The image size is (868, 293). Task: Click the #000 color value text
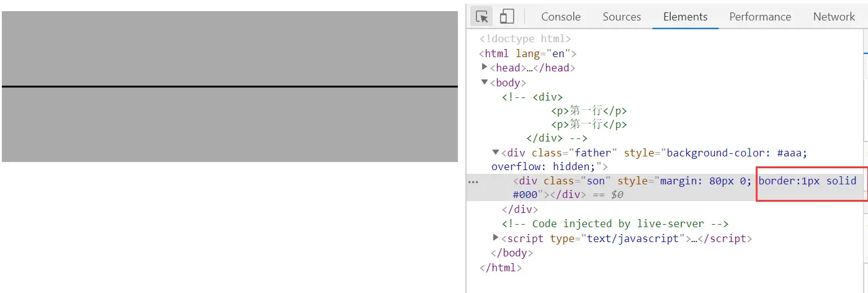(525, 195)
